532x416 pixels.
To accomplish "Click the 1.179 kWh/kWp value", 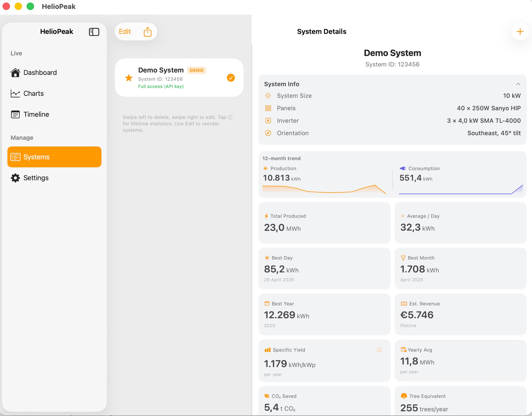I will [290, 364].
